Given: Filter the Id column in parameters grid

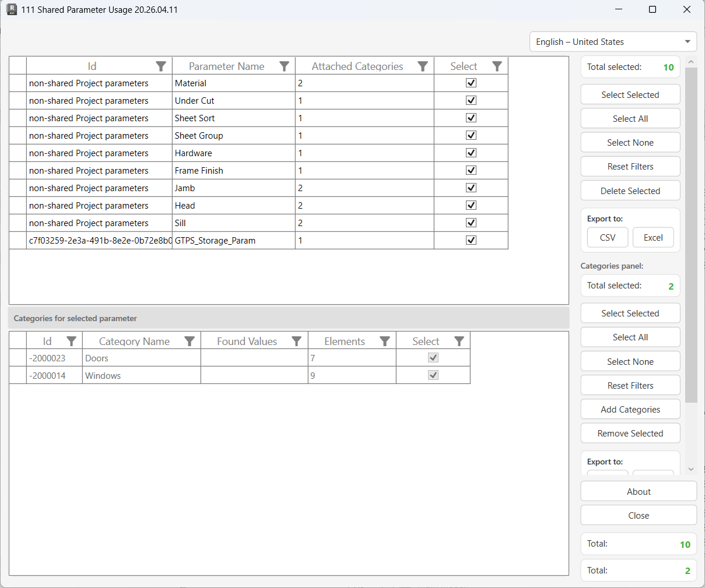Looking at the screenshot, I should click(x=161, y=66).
